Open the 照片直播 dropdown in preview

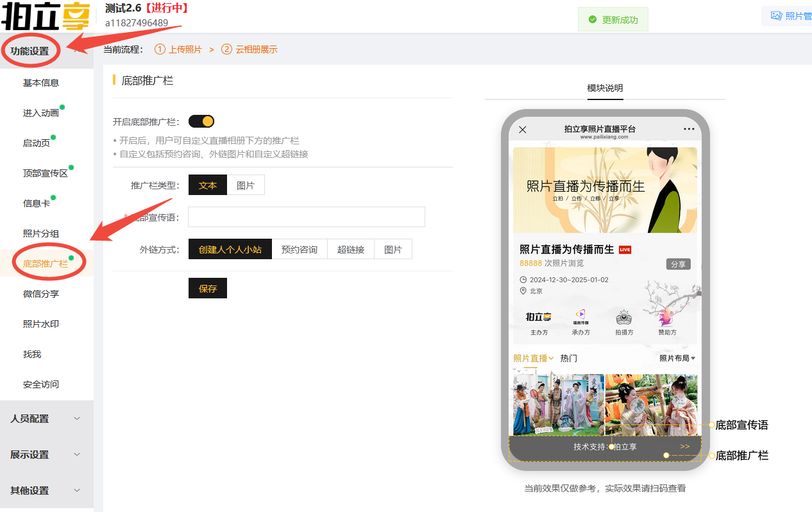pyautogui.click(x=533, y=357)
